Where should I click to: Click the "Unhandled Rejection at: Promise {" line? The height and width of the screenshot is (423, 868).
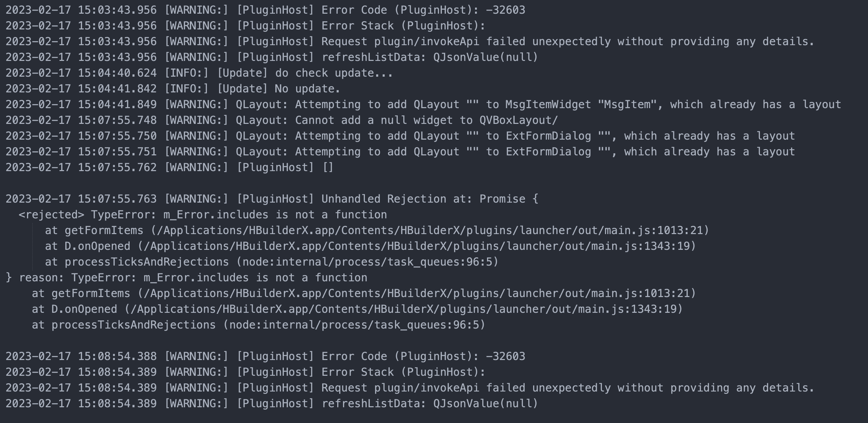pos(272,199)
